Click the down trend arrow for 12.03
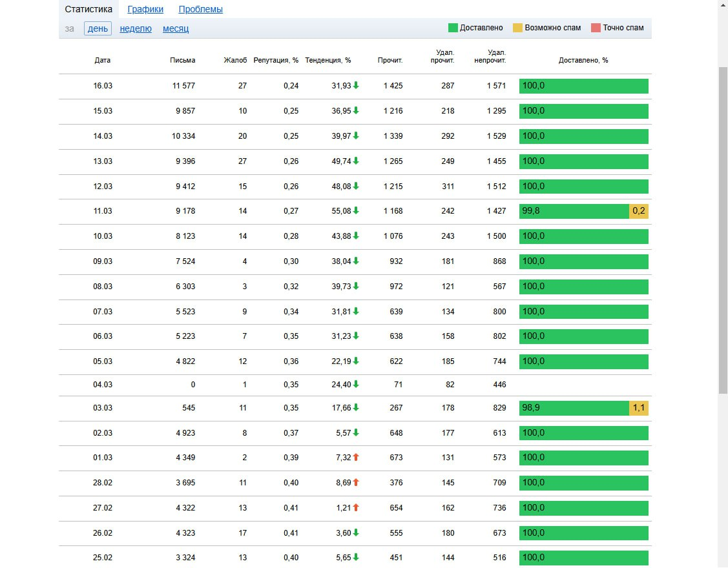Viewport: 728px width, 568px height. (356, 186)
